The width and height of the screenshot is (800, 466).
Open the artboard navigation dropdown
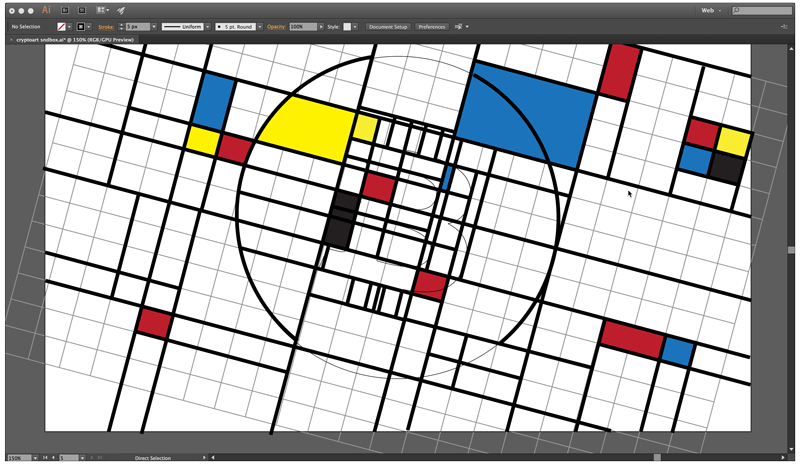[x=82, y=458]
